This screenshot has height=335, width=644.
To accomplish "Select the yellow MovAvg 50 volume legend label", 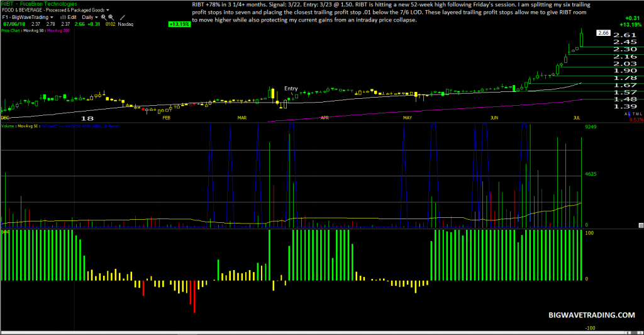I will [27, 126].
